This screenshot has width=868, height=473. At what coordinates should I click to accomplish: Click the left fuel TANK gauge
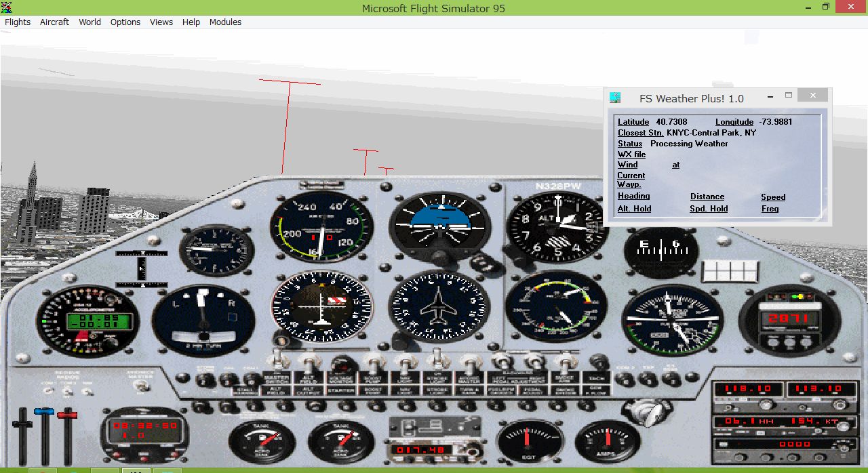[x=261, y=442]
